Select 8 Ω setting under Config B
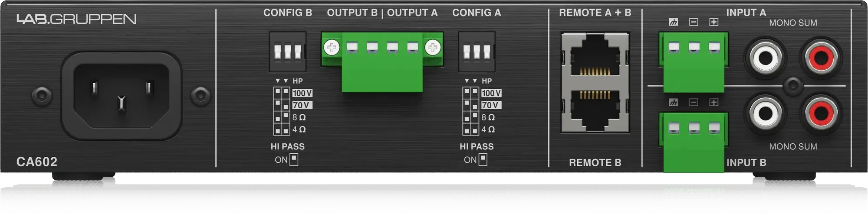 (299, 117)
